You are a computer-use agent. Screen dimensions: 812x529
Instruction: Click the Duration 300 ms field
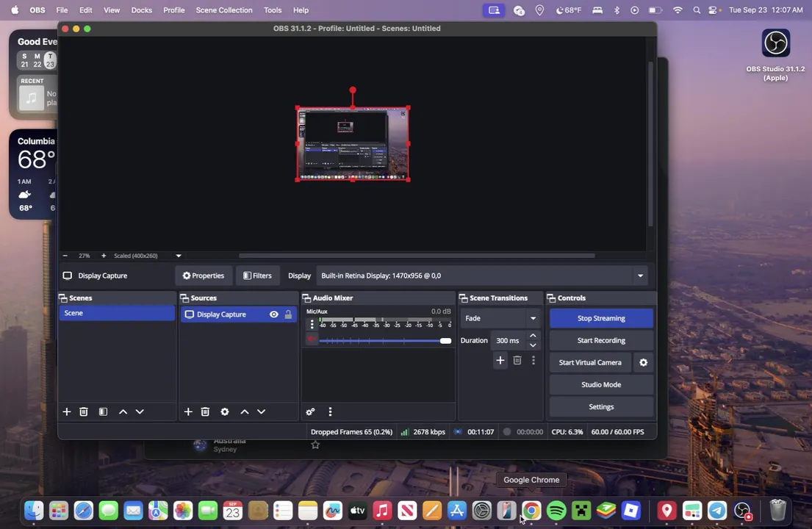click(x=508, y=341)
